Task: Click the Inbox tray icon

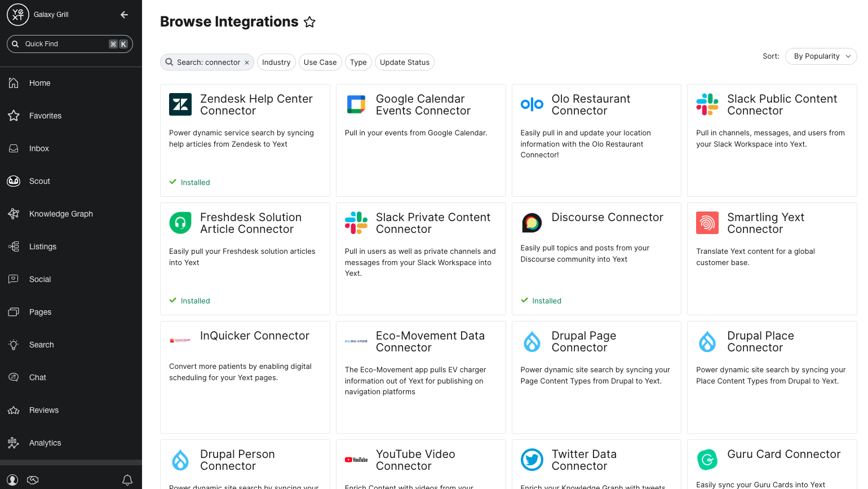Action: [x=14, y=148]
